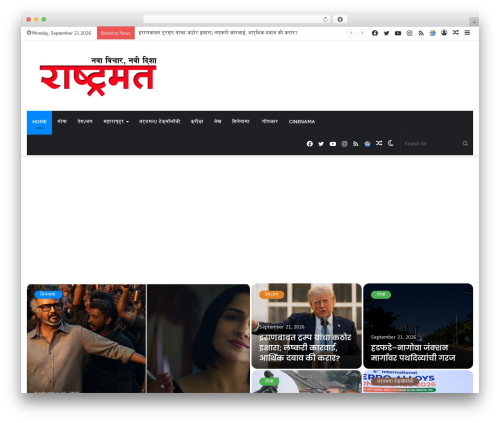
Task: Open RSS feed icon in top bar
Action: (x=421, y=33)
